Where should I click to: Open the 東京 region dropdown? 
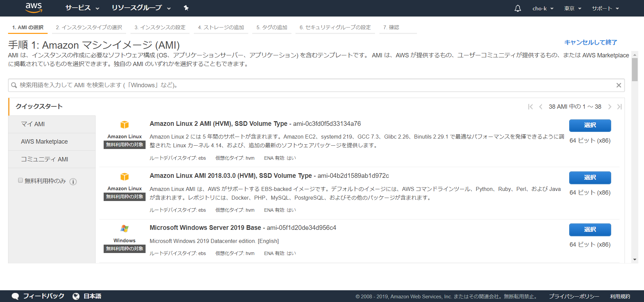[573, 8]
